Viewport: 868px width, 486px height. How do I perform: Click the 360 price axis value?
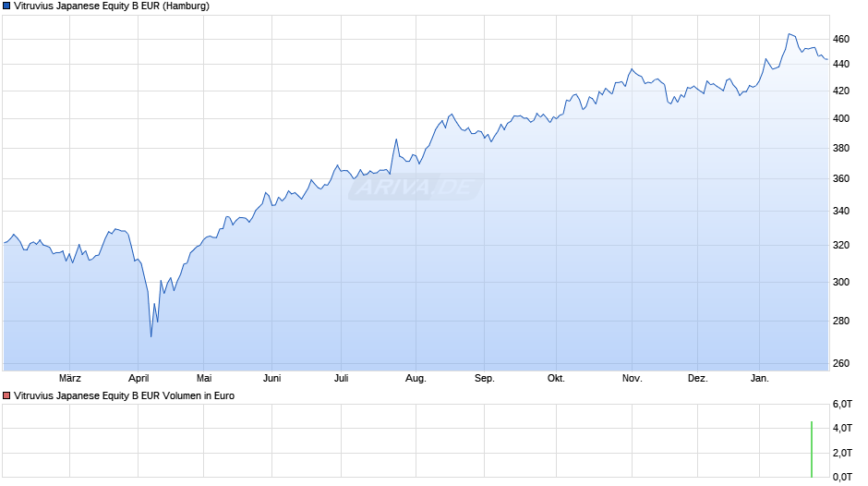[841, 178]
